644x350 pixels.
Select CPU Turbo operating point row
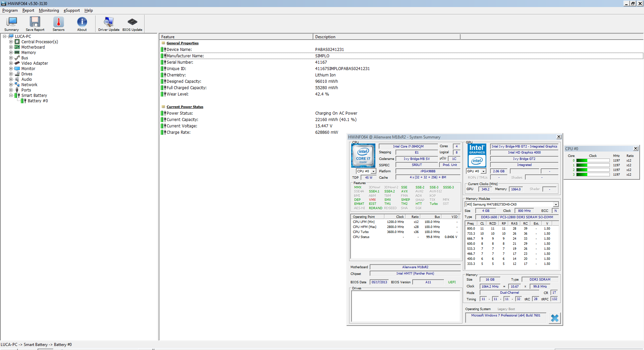[x=405, y=232]
